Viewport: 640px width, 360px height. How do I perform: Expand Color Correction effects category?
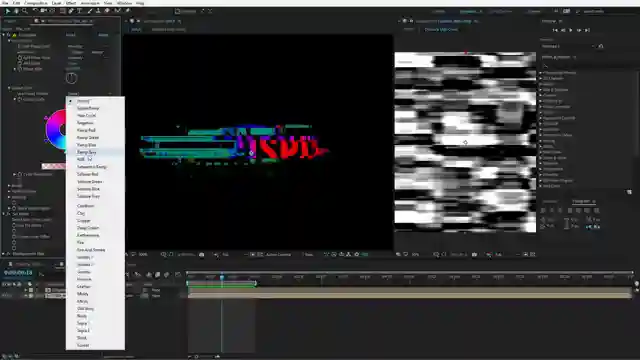[541, 107]
